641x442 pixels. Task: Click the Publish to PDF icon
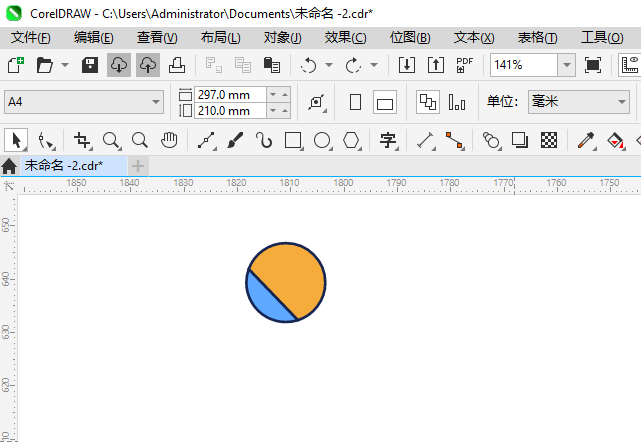point(464,65)
